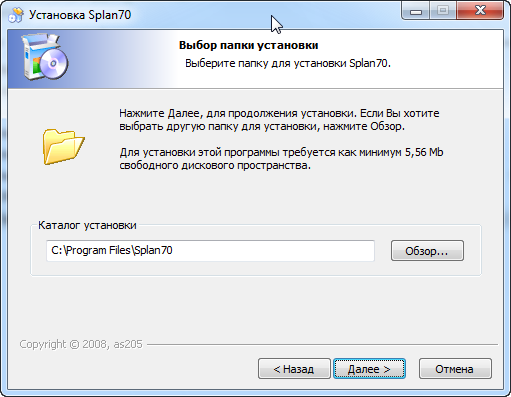This screenshot has height=397, width=511.
Task: Minimize the Установка Splan70 window
Action: click(x=416, y=11)
